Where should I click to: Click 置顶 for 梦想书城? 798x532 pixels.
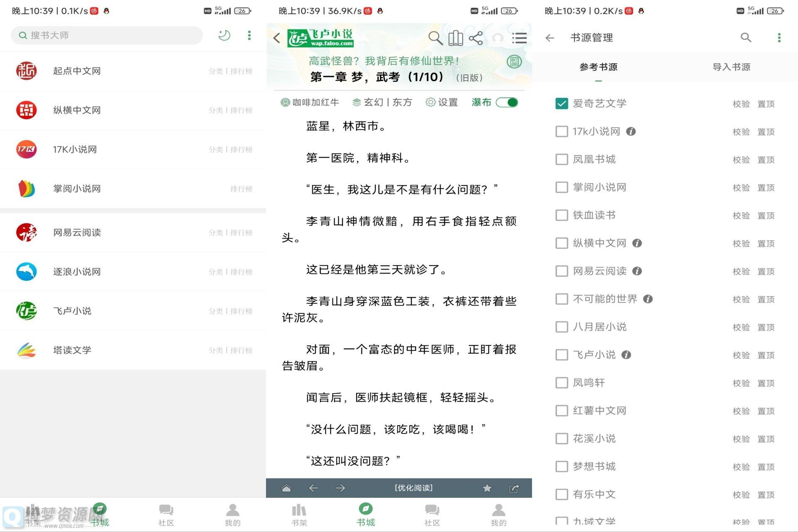[x=766, y=467]
